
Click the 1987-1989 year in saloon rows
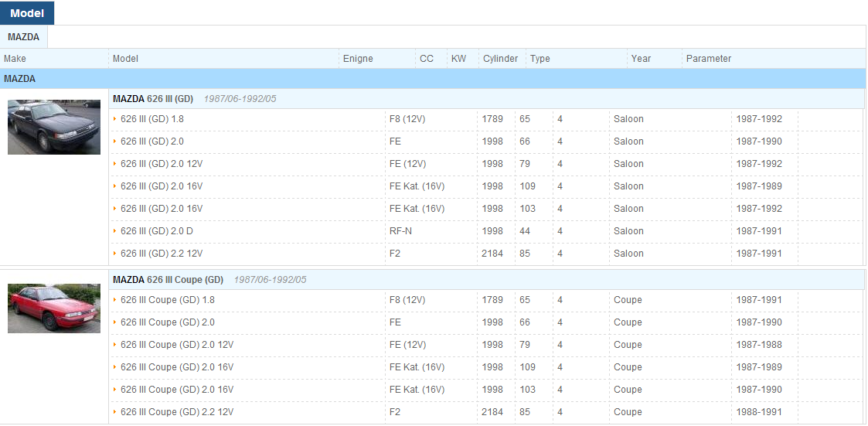[x=759, y=186]
